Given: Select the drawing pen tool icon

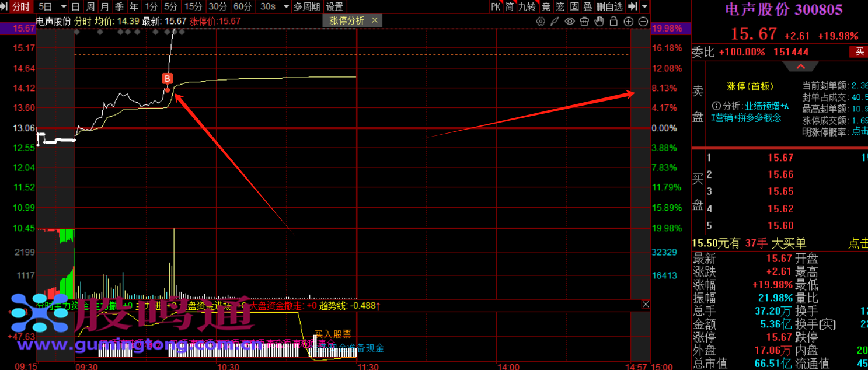Looking at the screenshot, I should 555,22.
